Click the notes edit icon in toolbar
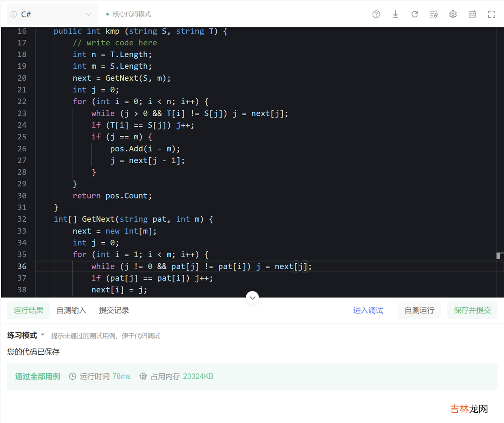The width and height of the screenshot is (504, 423). pos(434,14)
